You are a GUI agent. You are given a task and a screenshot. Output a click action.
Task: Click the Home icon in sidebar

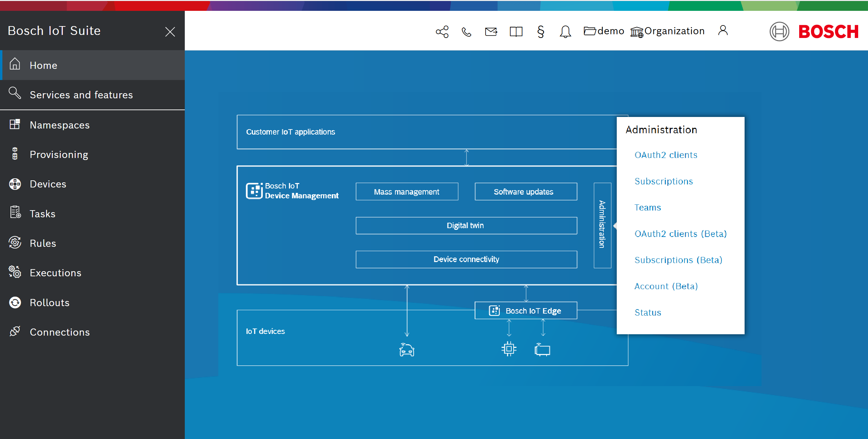pyautogui.click(x=15, y=64)
